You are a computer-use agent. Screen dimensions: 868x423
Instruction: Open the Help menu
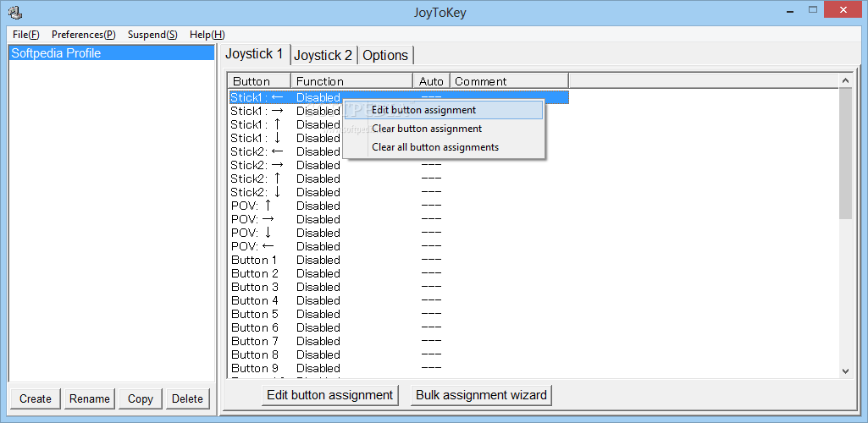[x=207, y=35]
